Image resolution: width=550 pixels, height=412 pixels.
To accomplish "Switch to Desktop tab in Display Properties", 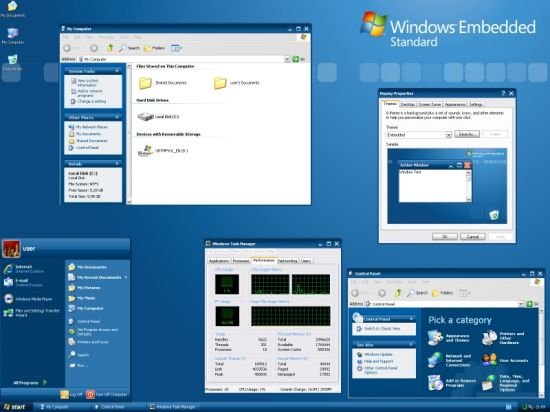I will pyautogui.click(x=408, y=104).
